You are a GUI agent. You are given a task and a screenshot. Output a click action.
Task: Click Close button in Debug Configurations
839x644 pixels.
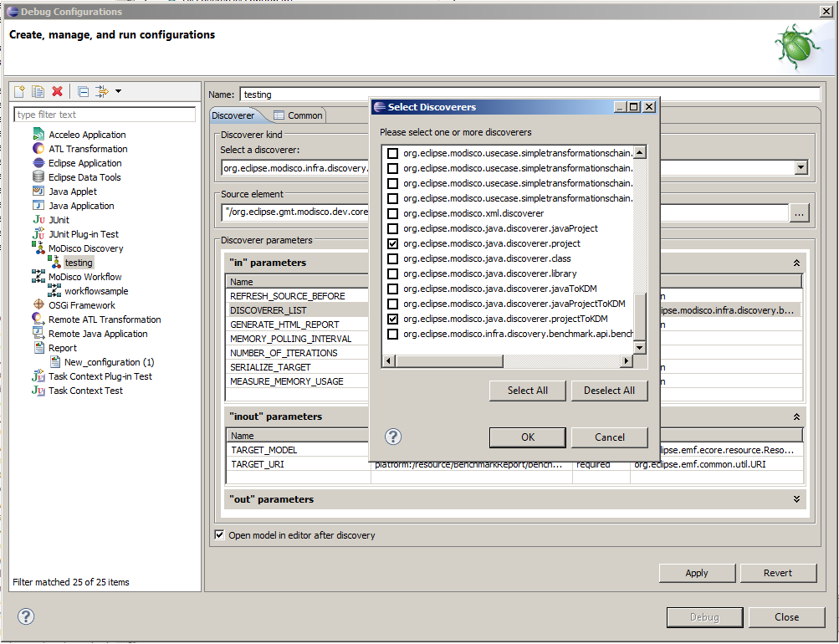click(x=786, y=616)
